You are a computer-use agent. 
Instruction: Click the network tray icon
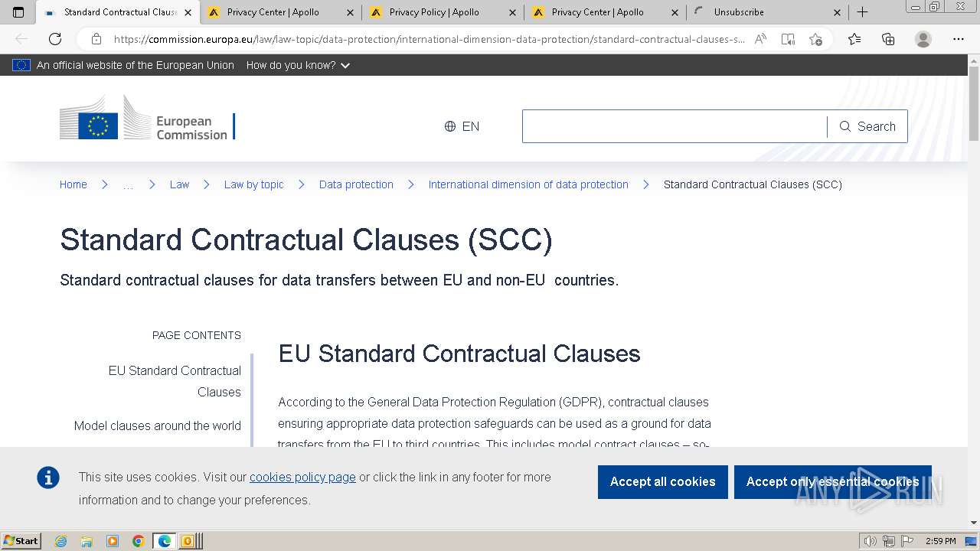coord(888,541)
